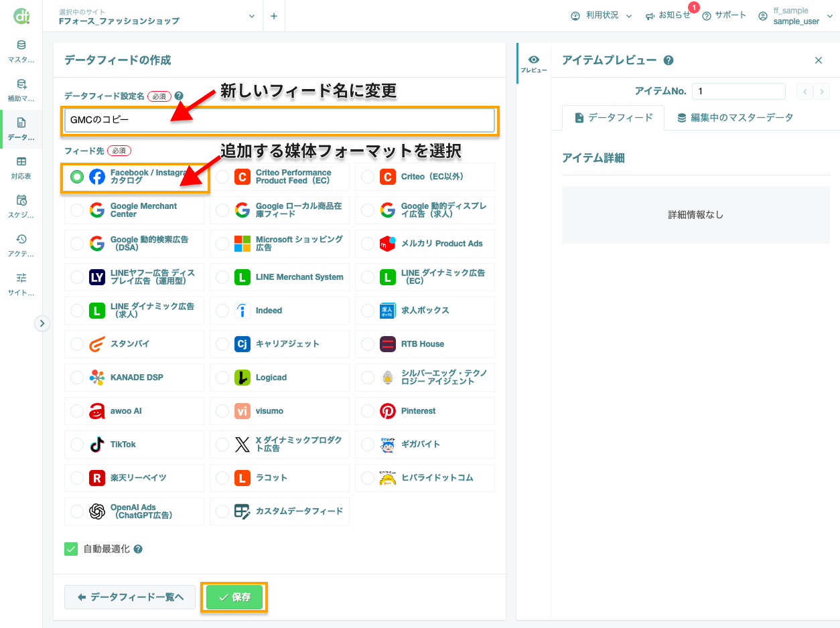This screenshot has width=840, height=628.
Task: Add a new site with plus button
Action: click(274, 16)
